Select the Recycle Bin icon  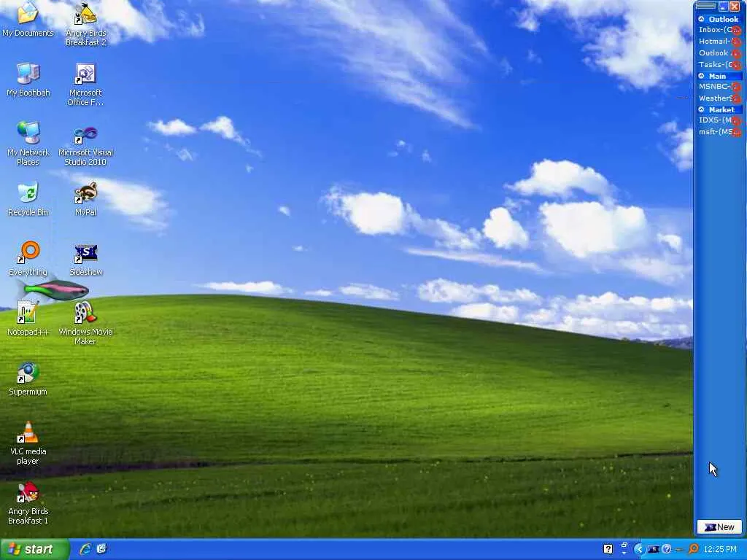[28, 199]
